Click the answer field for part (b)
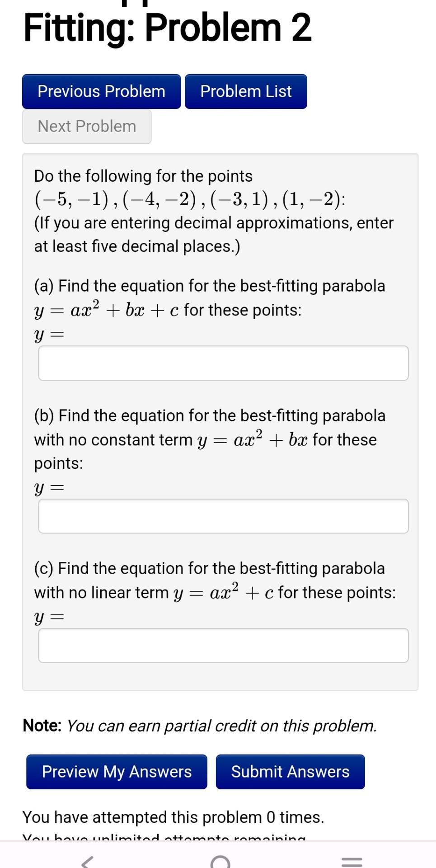Image resolution: width=436 pixels, height=868 pixels. pos(224,516)
